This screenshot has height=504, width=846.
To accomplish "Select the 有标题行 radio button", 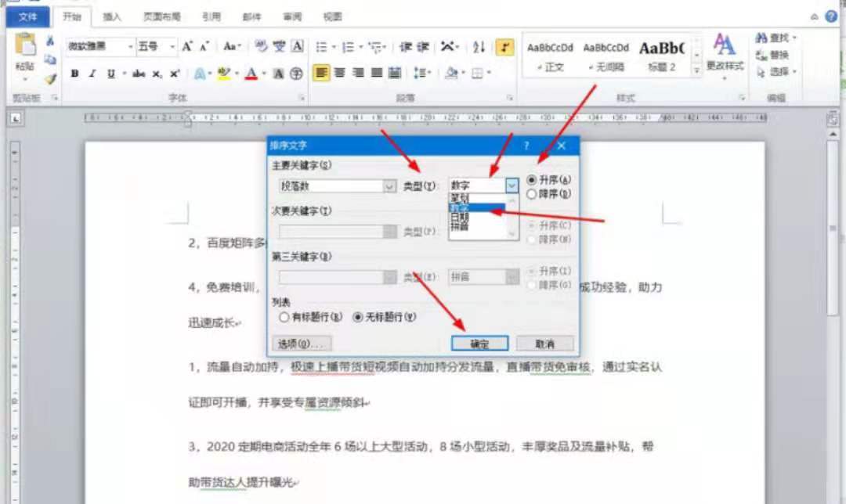I will click(x=284, y=317).
